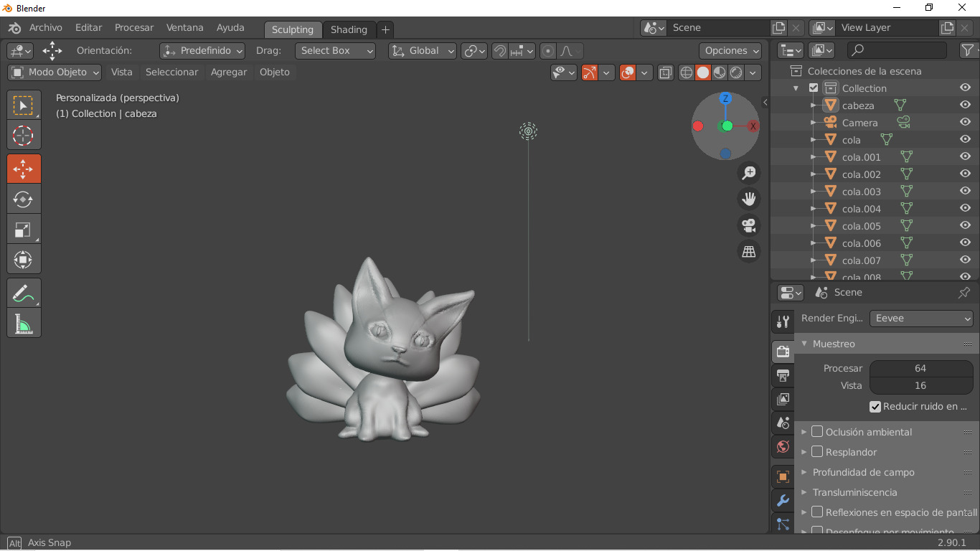The image size is (980, 551).
Task: Select the Annotate tool
Action: click(x=24, y=293)
